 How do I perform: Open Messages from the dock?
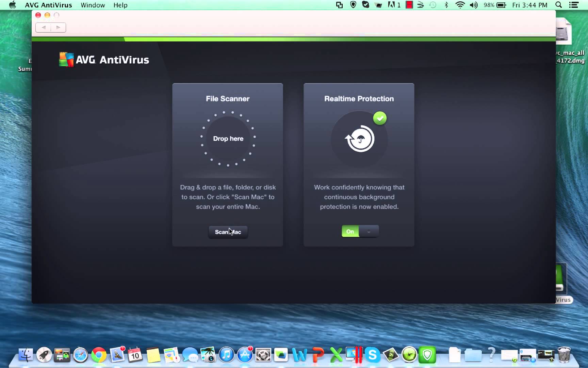coord(190,355)
